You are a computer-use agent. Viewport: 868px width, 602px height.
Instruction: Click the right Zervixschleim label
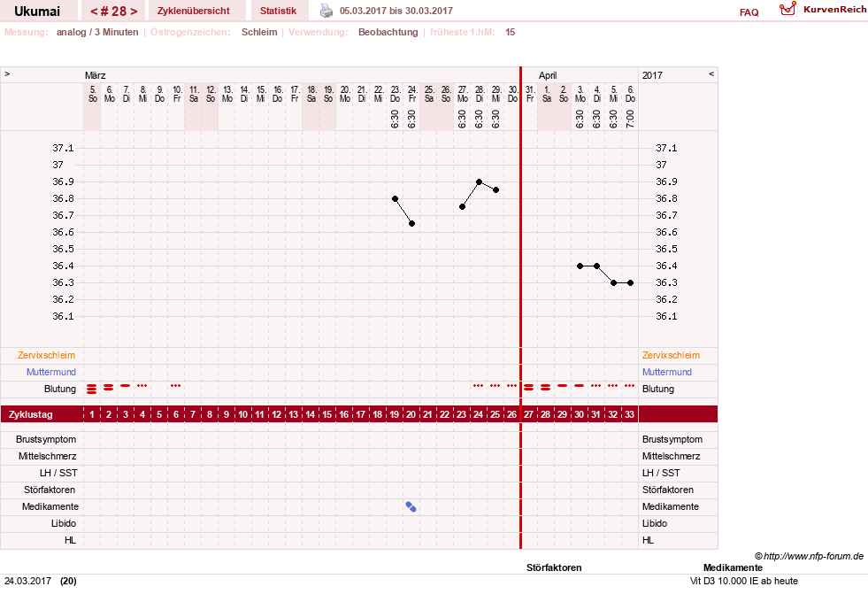click(671, 356)
